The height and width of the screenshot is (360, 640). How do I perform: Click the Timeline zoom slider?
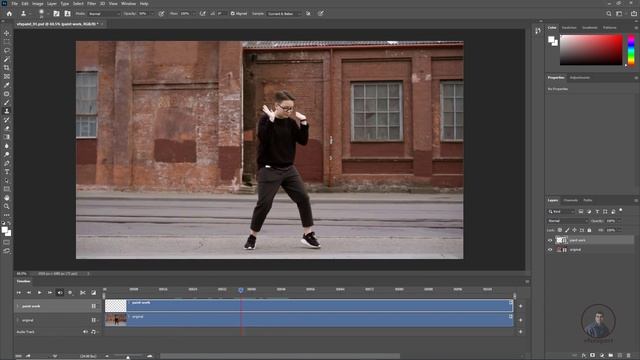point(128,357)
